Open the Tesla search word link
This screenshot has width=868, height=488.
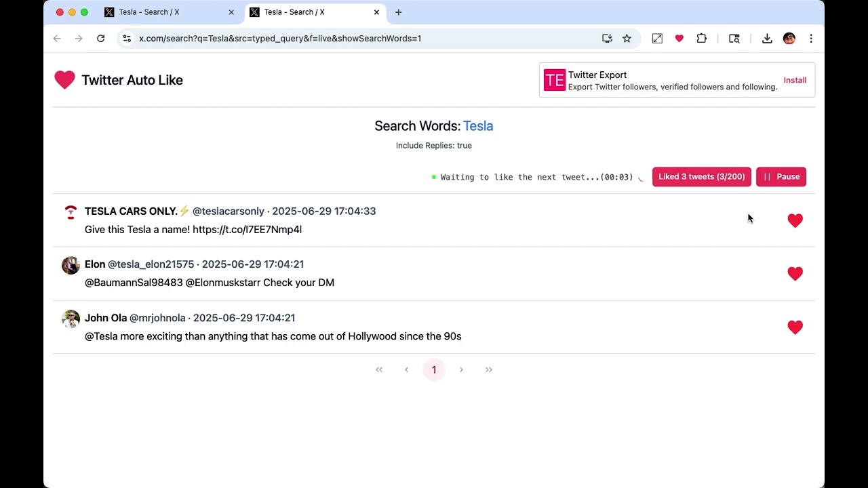click(x=478, y=126)
